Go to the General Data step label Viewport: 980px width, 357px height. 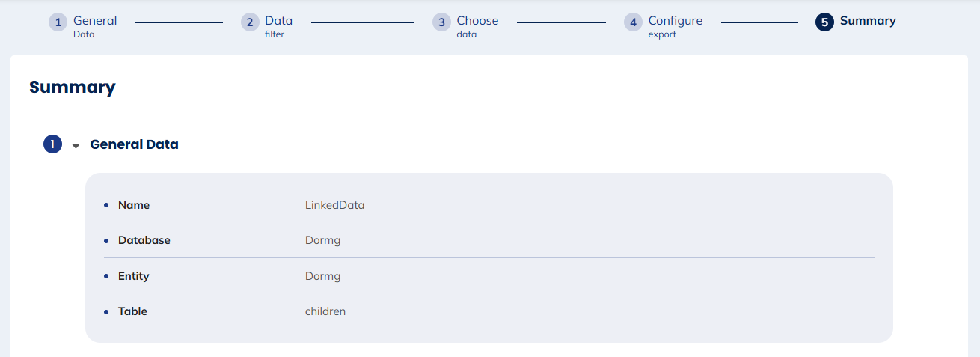coord(95,25)
